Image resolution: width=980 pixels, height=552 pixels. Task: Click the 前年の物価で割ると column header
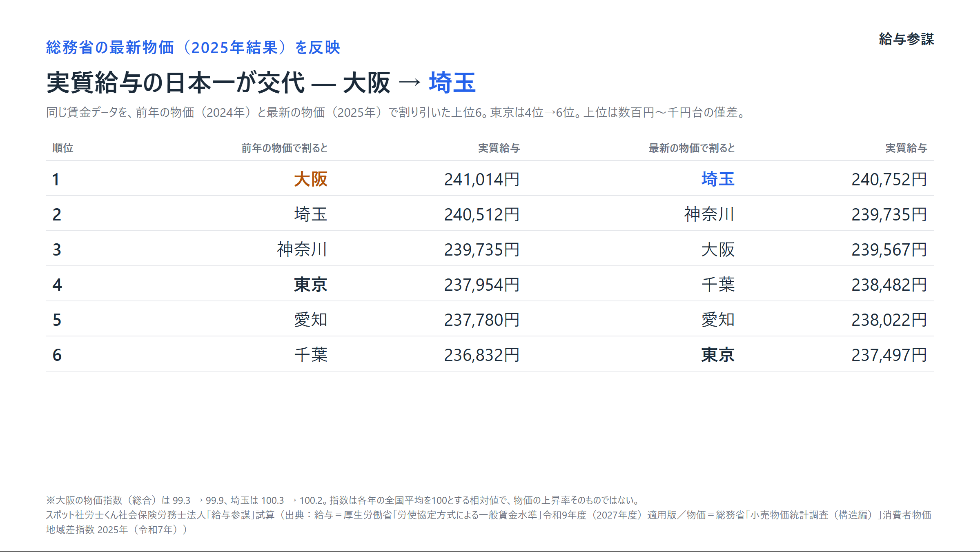point(285,148)
